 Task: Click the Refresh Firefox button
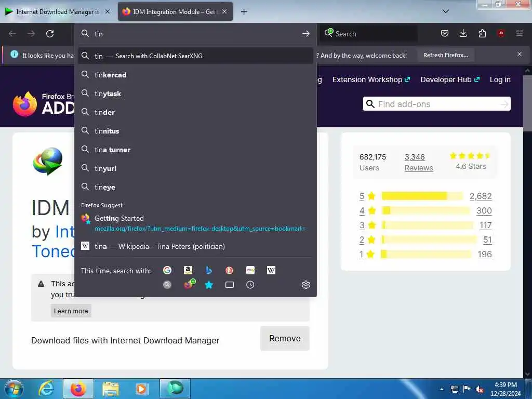[x=445, y=55]
